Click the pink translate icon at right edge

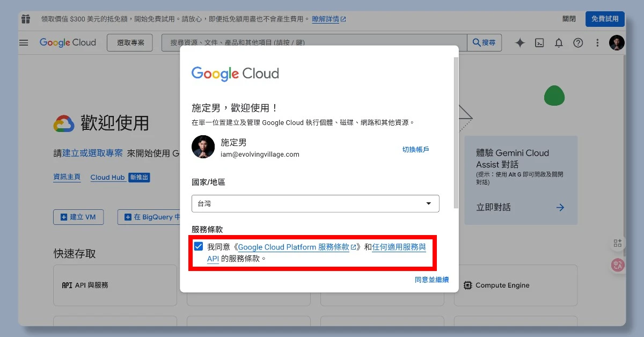[x=618, y=265]
